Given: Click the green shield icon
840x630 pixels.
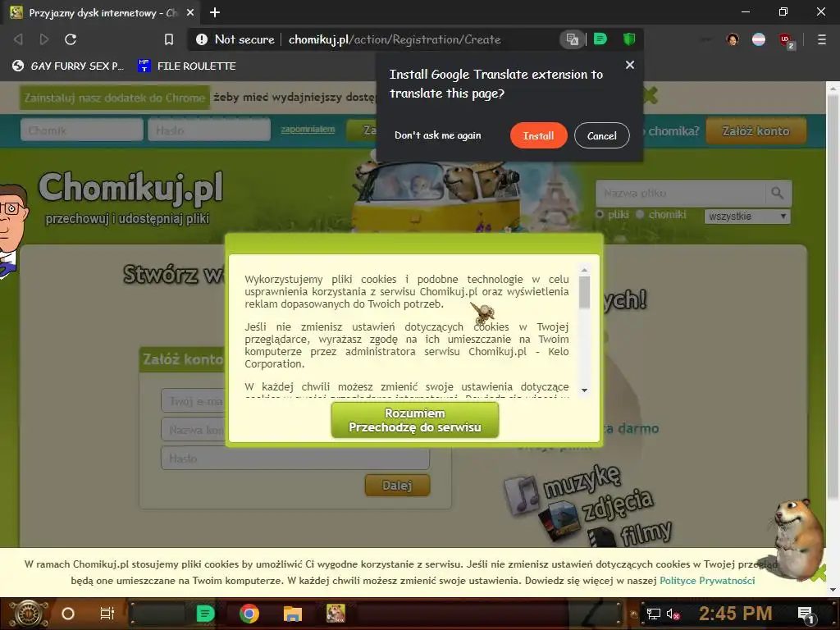Looking at the screenshot, I should pos(629,39).
